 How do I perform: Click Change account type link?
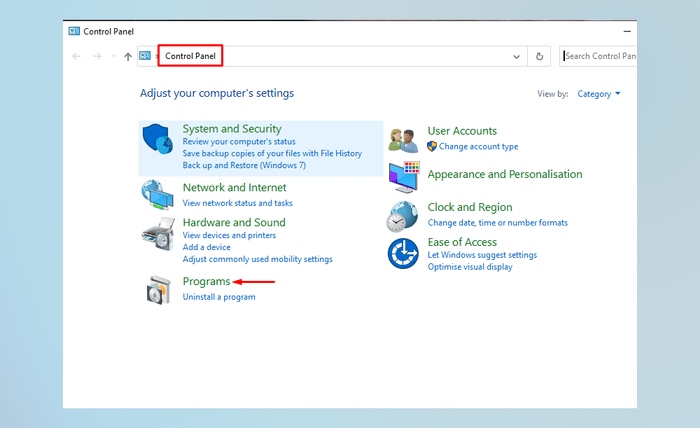478,146
